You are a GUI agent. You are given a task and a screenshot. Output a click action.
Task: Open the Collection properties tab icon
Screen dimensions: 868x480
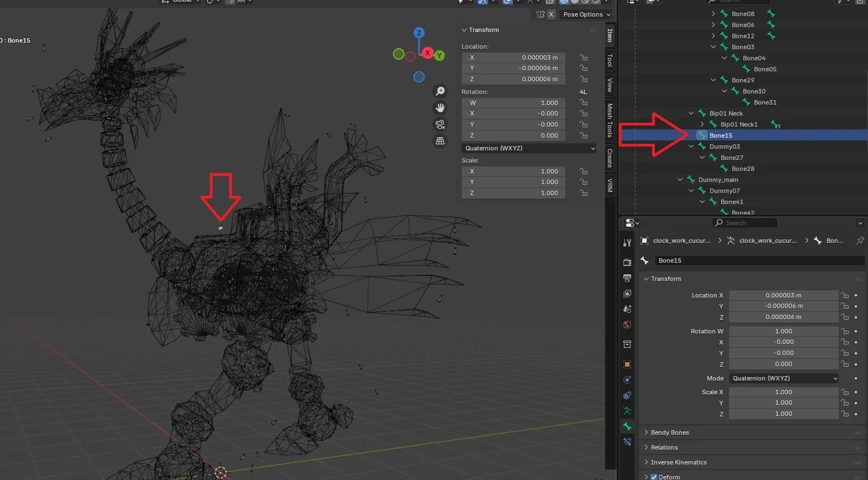(x=627, y=345)
